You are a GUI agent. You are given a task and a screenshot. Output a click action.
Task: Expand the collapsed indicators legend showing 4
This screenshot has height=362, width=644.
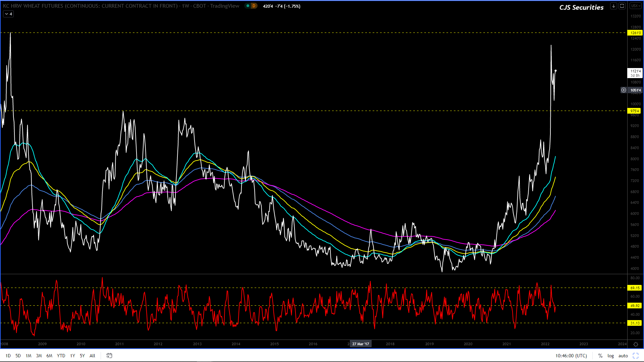point(8,14)
